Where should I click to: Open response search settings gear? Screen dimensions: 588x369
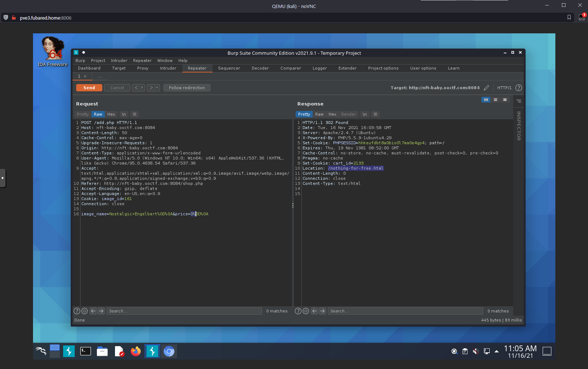click(306, 311)
